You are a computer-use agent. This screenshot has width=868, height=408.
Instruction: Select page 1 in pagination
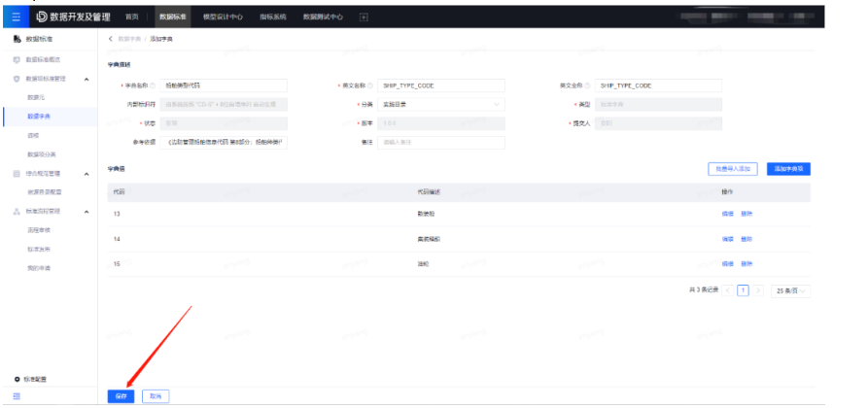click(x=743, y=290)
